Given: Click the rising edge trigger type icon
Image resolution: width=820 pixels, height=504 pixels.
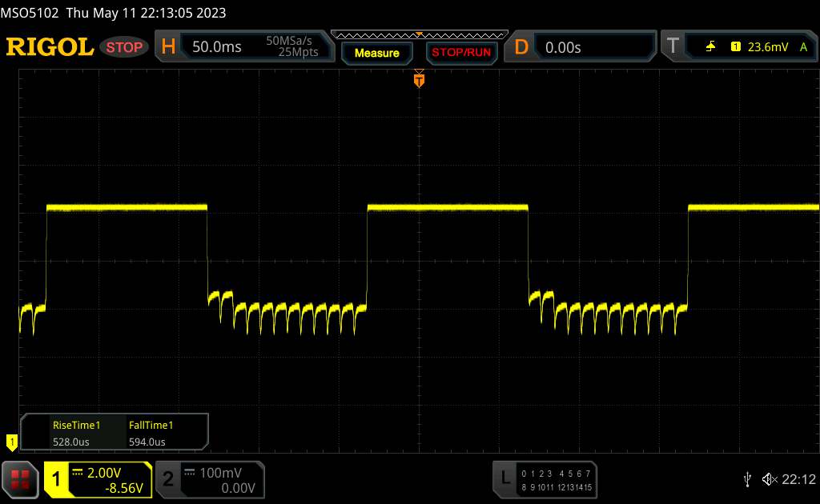Looking at the screenshot, I should tap(711, 47).
